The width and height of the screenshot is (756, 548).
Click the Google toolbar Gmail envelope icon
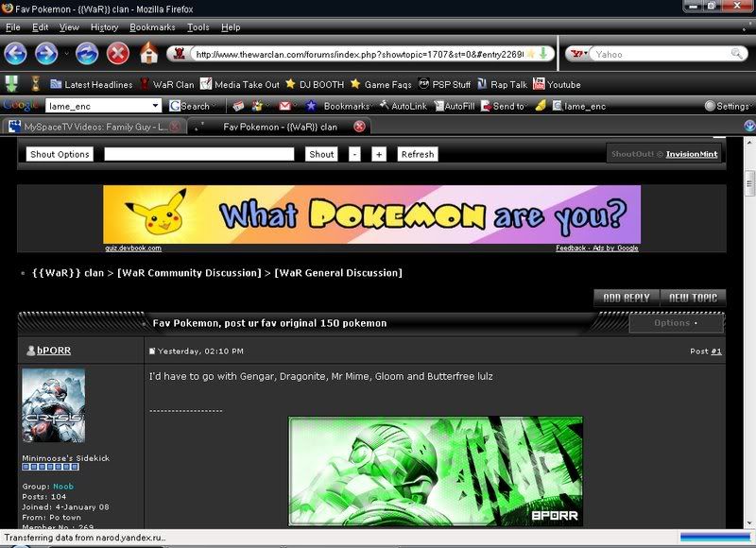coord(285,106)
